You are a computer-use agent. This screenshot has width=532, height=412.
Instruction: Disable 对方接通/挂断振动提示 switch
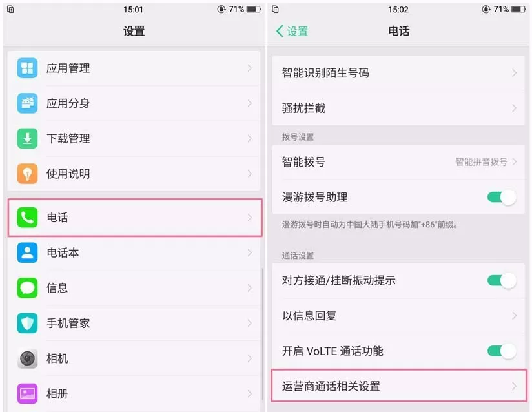click(502, 281)
